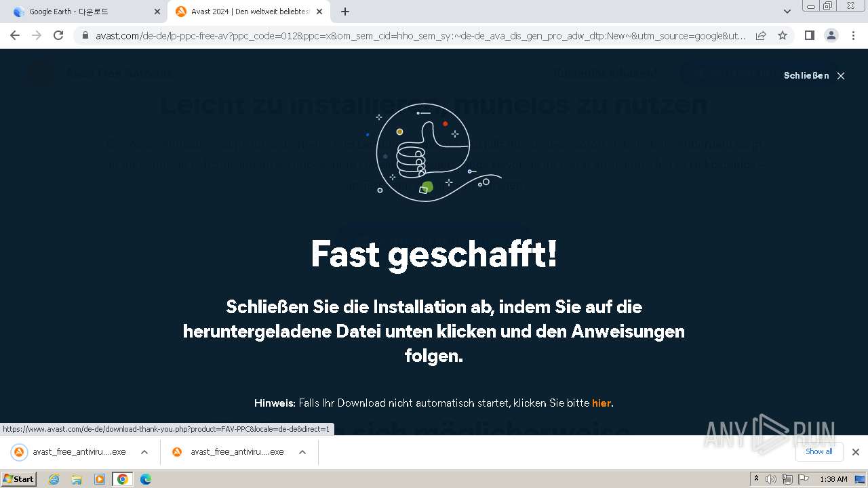Go back to previous page
Image resolution: width=868 pixels, height=488 pixels.
click(x=15, y=35)
